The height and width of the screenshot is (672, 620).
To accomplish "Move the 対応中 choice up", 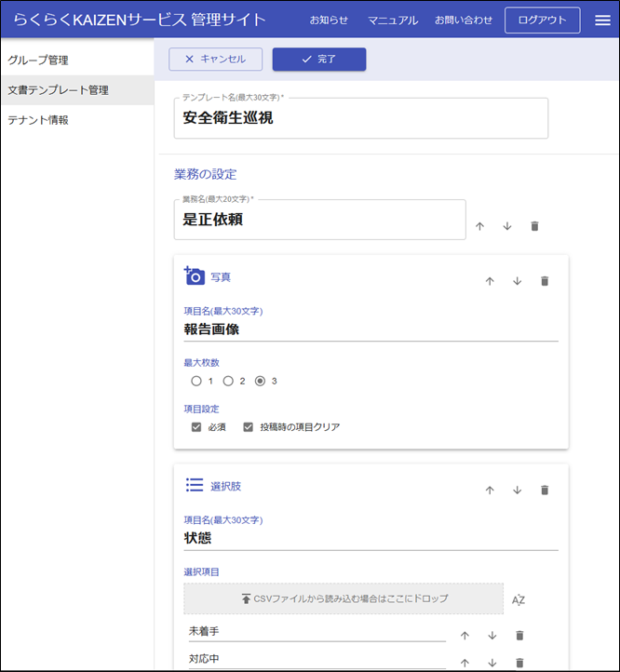I will point(465,664).
